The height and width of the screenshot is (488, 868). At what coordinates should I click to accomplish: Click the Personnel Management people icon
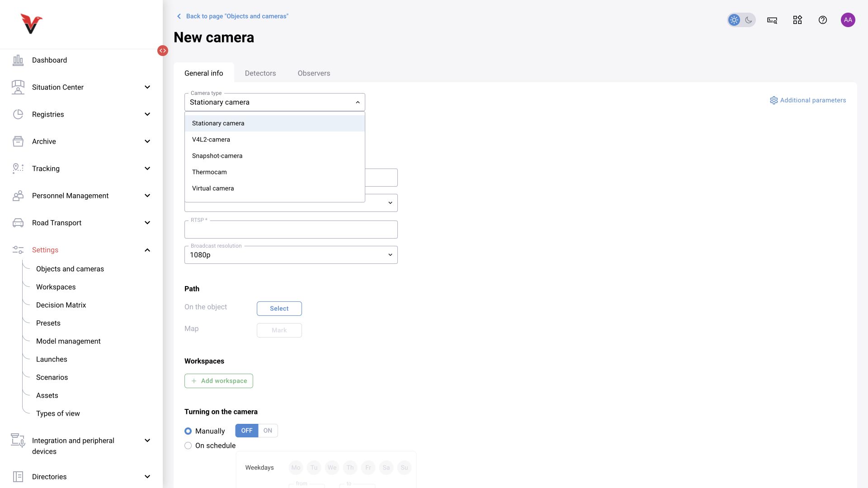18,196
